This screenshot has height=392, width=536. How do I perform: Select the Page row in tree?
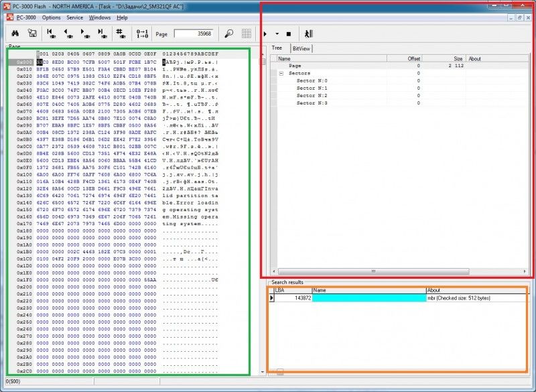[x=400, y=66]
